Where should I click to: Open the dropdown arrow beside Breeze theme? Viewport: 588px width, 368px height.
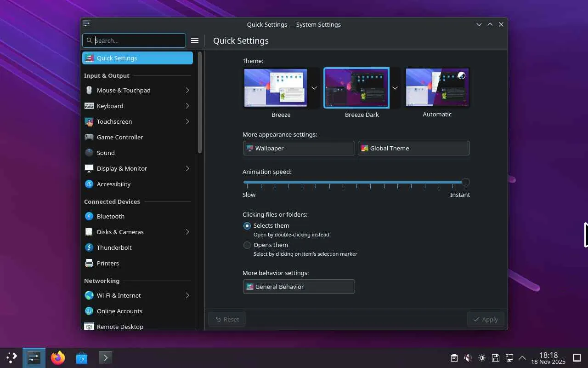tap(314, 88)
